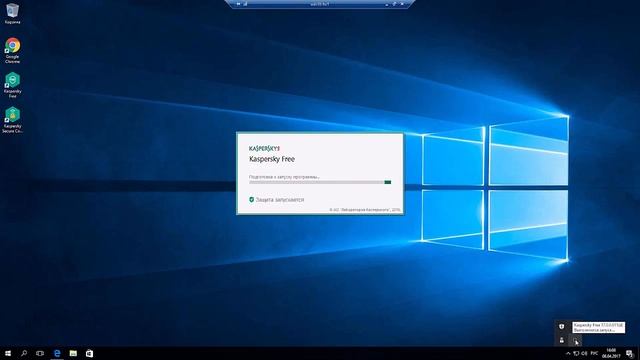640x360 pixels.
Task: Click the signal strength icon on remote session bar
Action: pyautogui.click(x=245, y=4)
